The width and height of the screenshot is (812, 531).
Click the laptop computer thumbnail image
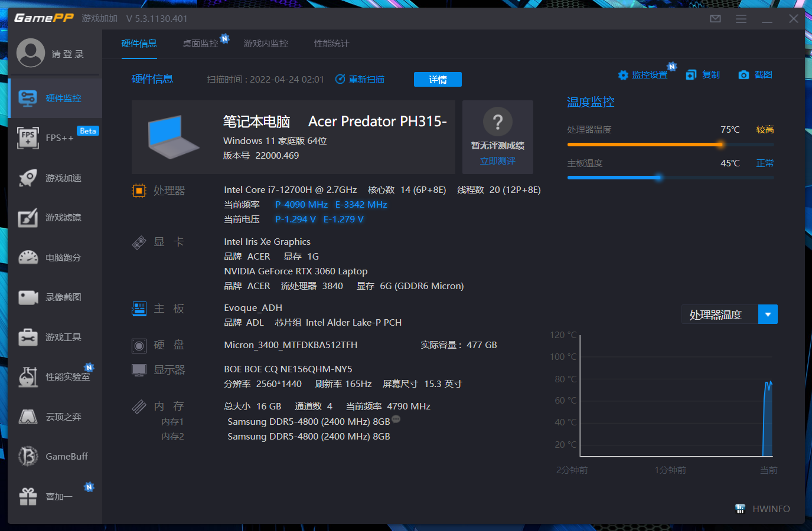click(173, 137)
